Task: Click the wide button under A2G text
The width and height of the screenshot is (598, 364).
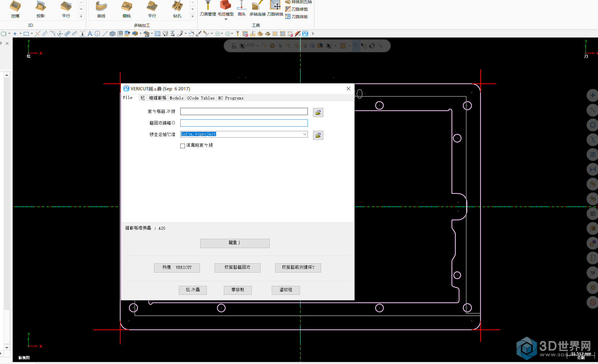Action: coord(235,243)
